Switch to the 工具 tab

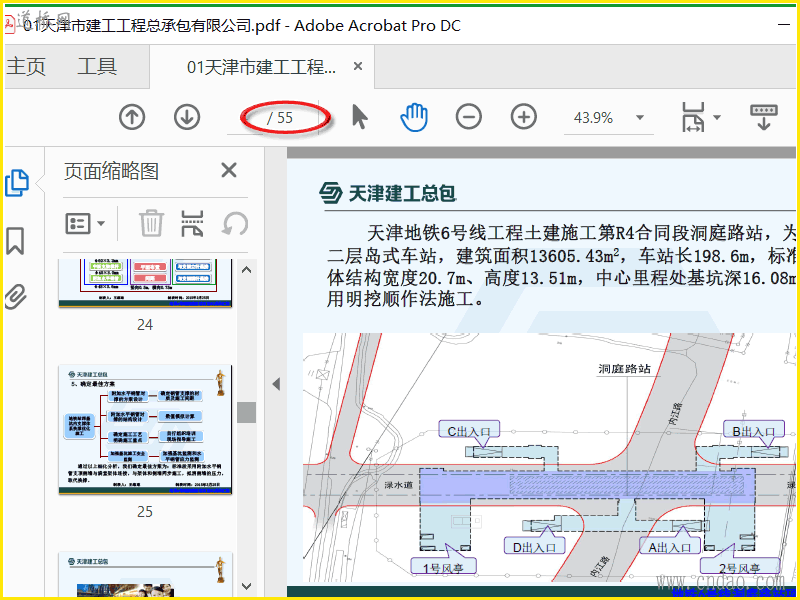pos(97,66)
